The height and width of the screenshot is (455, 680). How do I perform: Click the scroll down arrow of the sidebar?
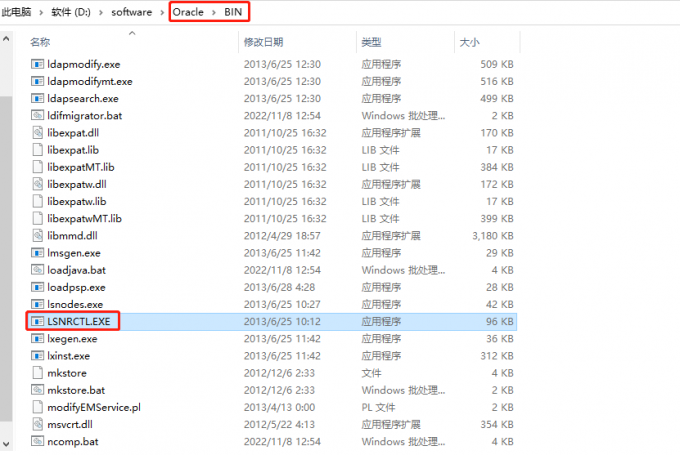point(6,444)
